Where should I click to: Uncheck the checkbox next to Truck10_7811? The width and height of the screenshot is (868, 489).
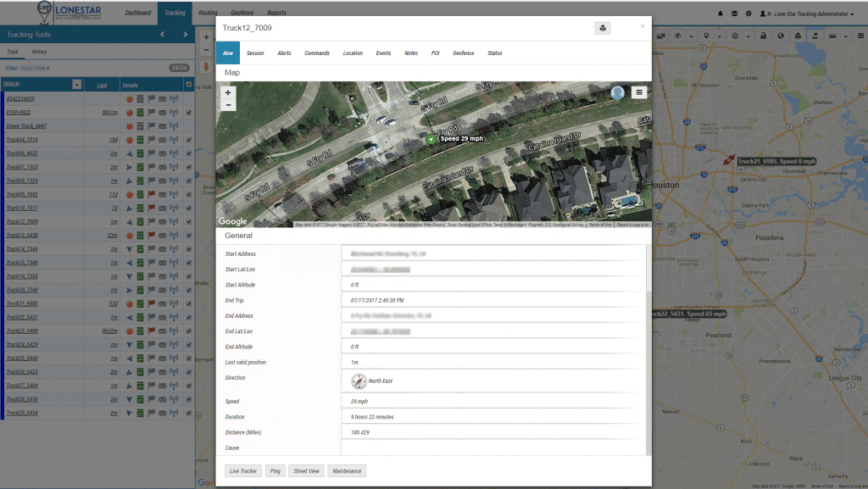point(189,207)
